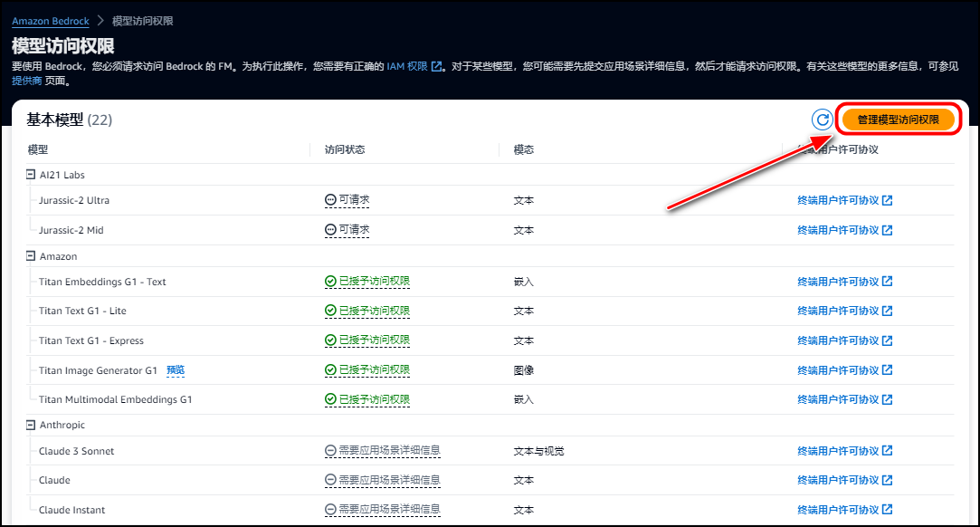The height and width of the screenshot is (527, 980).
Task: Click access status of Titan Multimodal Embeddings G1
Action: (x=367, y=398)
